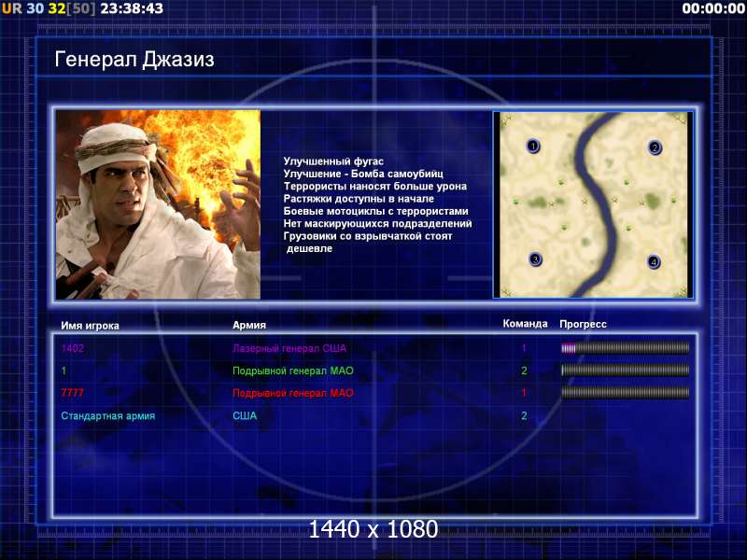Screen dimensions: 747x560
Task: Click the Армия column header
Action: point(249,325)
